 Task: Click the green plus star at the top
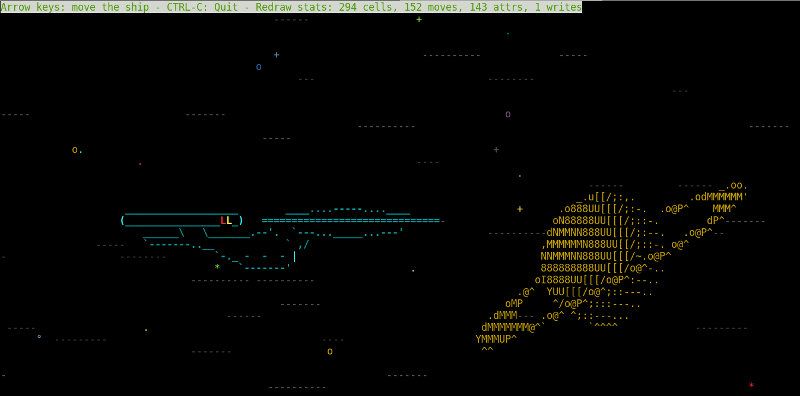[419, 19]
